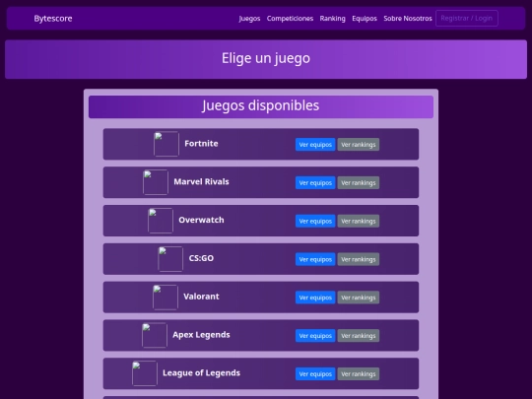Open Ver rankings for CS:GO
532x399 pixels.
(x=359, y=259)
